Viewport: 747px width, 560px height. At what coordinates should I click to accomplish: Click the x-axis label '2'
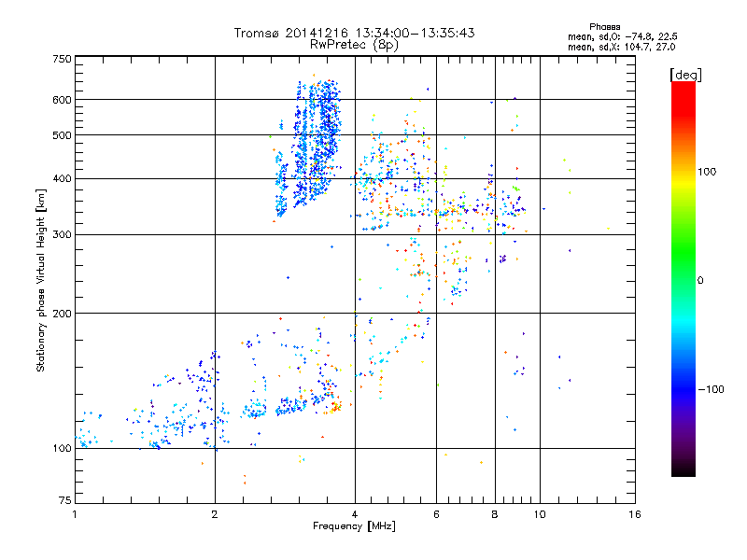point(215,514)
